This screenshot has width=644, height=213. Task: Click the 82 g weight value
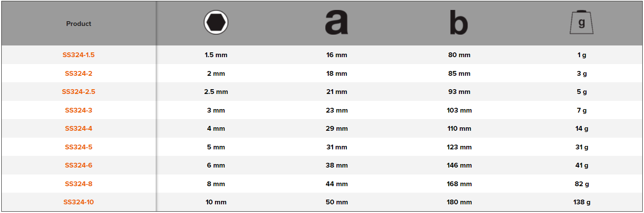click(582, 184)
